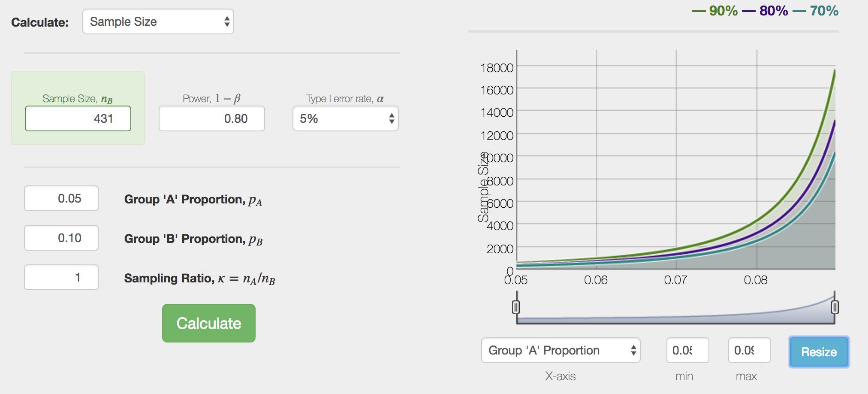Open the X-axis Group 'A' Proportion dropdown
This screenshot has width=868, height=394.
[561, 350]
